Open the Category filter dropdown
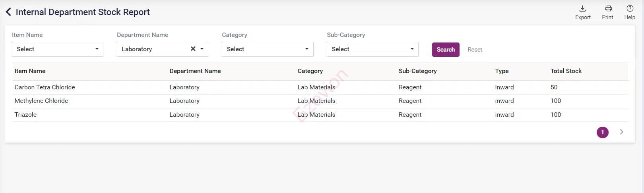The height and width of the screenshot is (193, 644). [x=268, y=49]
